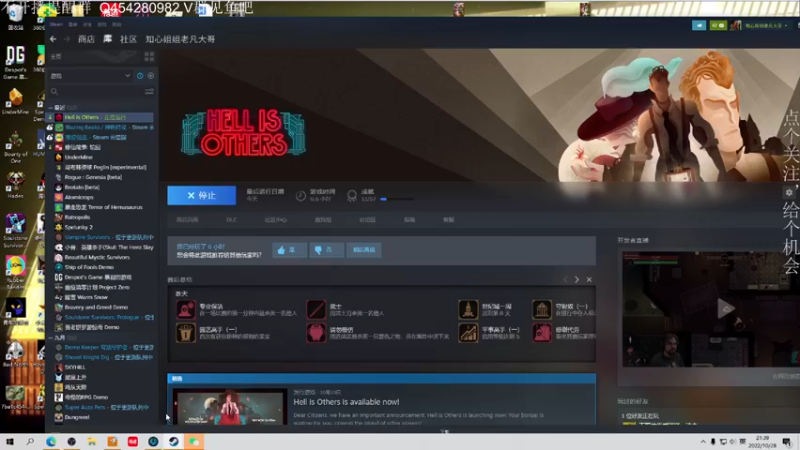Open the Steam icon in the Windows taskbar
800x450 pixels.
pos(173,441)
